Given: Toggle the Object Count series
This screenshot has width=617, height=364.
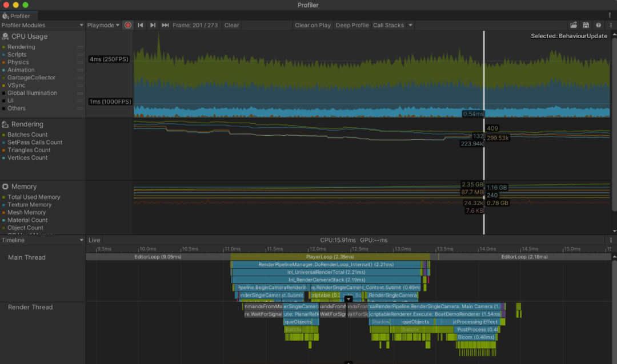Looking at the screenshot, I should click(x=3, y=228).
